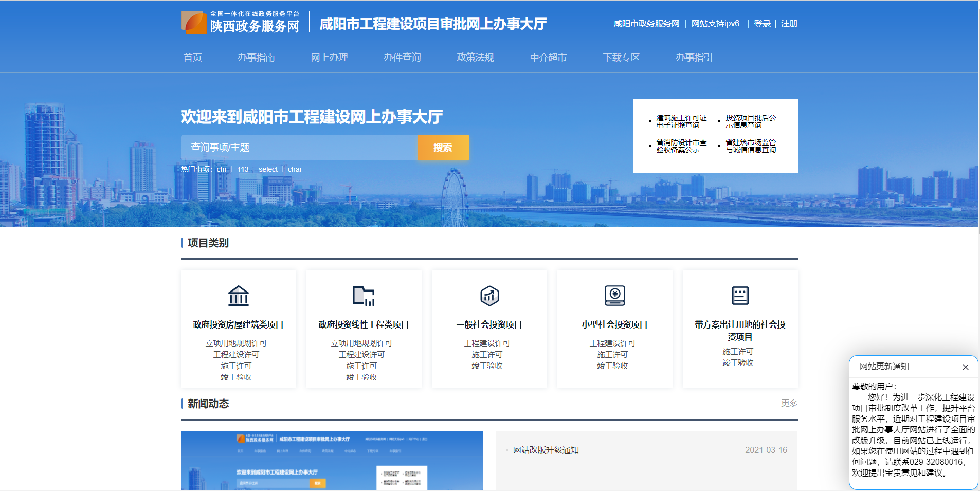Click the 陕西政务服务网 logo icon
This screenshot has height=491, width=980.
click(x=194, y=23)
